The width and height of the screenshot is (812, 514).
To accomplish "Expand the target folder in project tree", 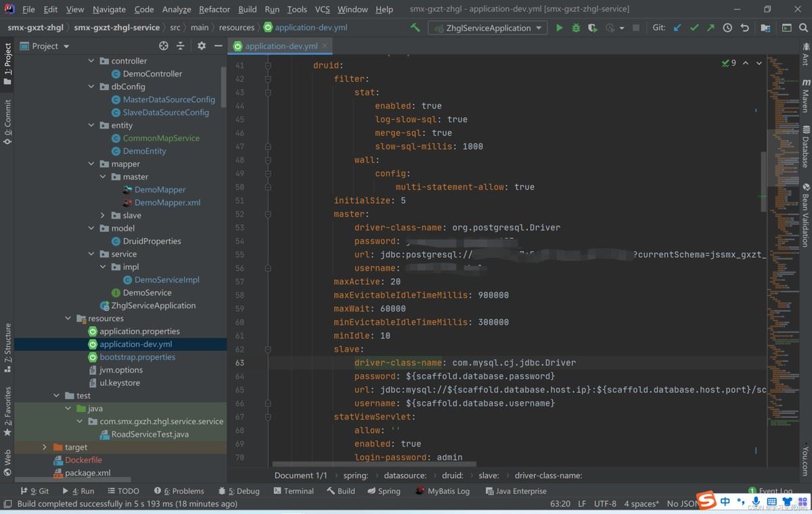I will point(45,447).
